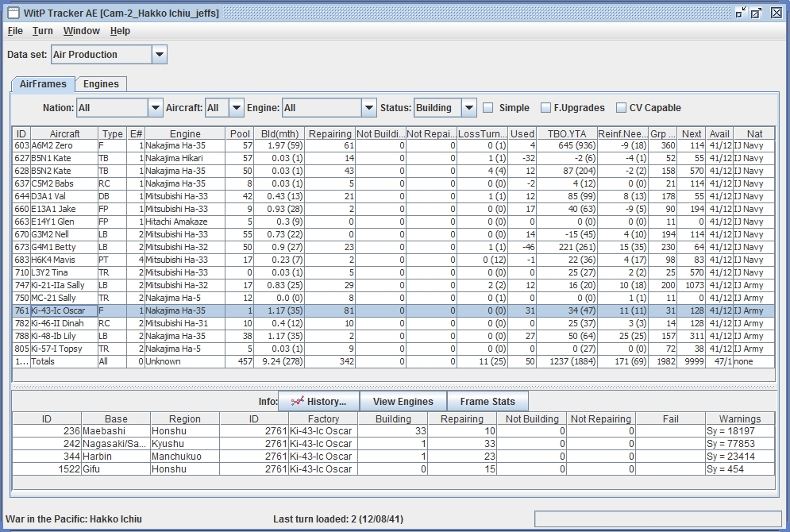
Task: Open the Status dropdown set to Building
Action: click(x=468, y=108)
